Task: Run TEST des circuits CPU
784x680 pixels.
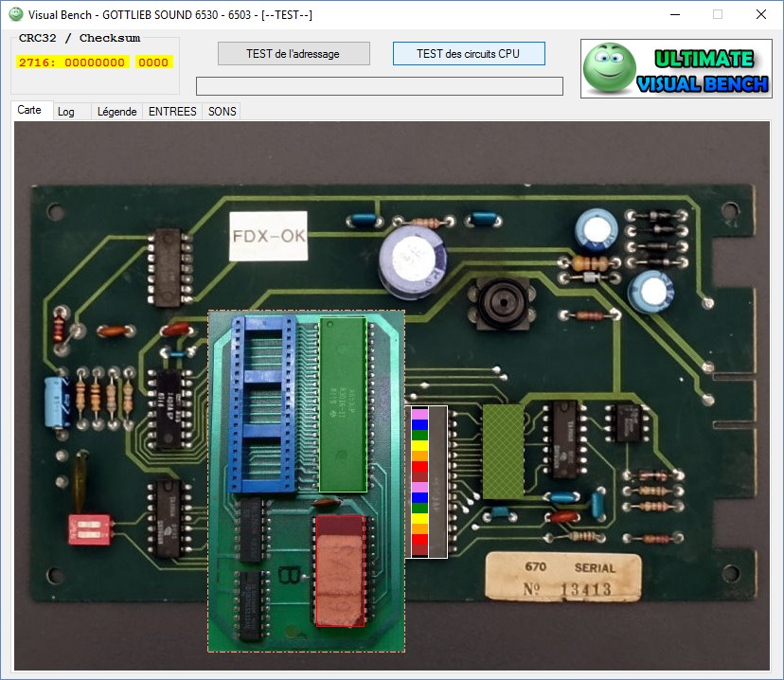Action: click(x=469, y=53)
